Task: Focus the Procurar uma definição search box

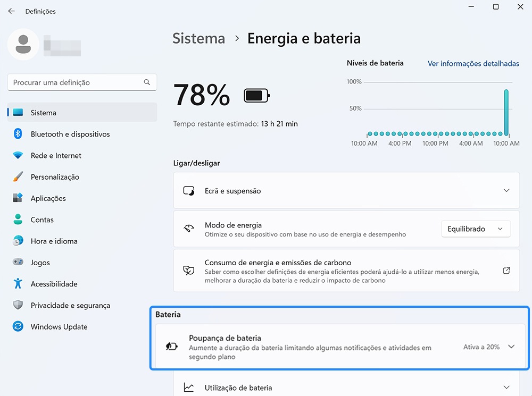Action: (82, 82)
